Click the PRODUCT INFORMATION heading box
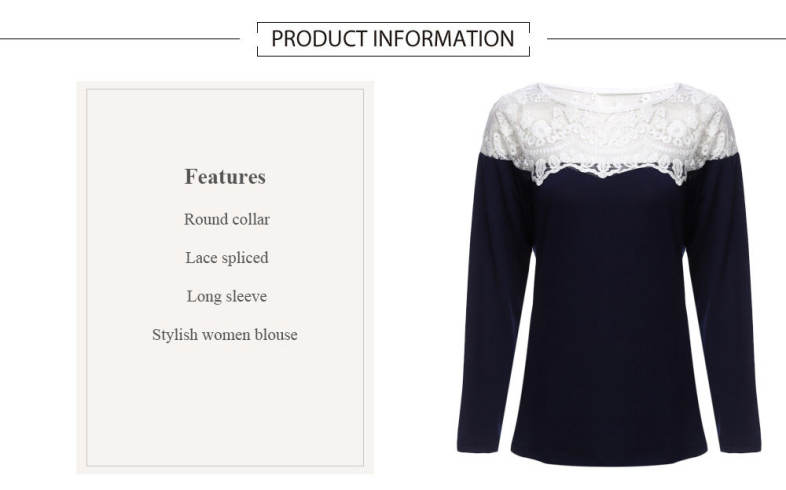The image size is (786, 490). [x=393, y=39]
